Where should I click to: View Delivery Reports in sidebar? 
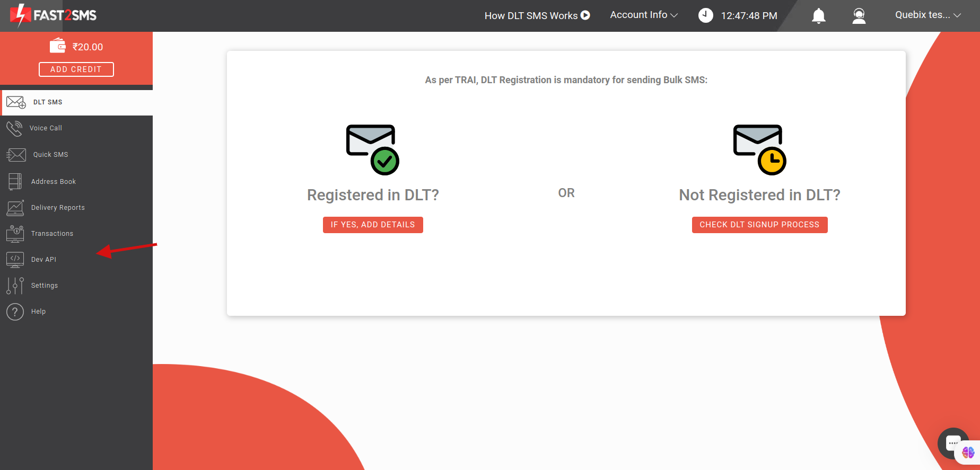[76, 208]
